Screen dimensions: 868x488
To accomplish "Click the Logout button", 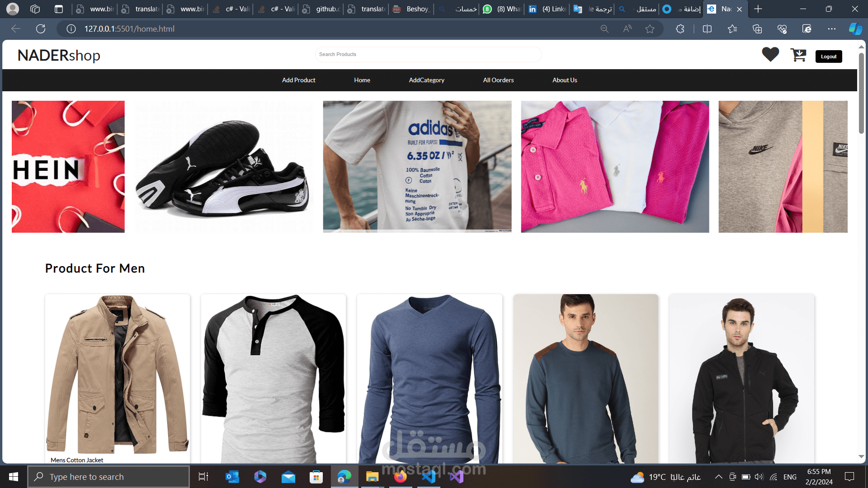I will click(829, 56).
